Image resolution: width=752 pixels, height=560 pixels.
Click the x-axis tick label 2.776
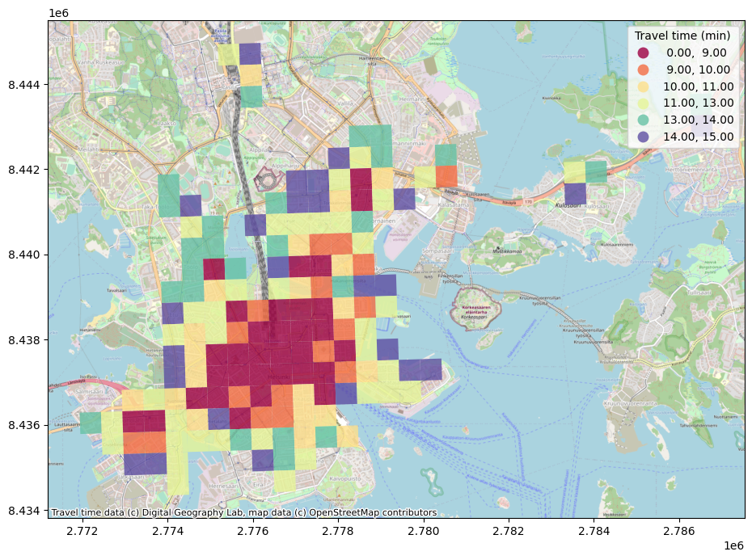(x=253, y=531)
